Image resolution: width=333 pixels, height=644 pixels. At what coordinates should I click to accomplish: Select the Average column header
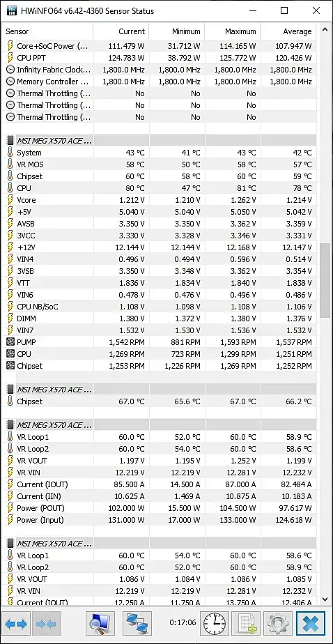288,31
